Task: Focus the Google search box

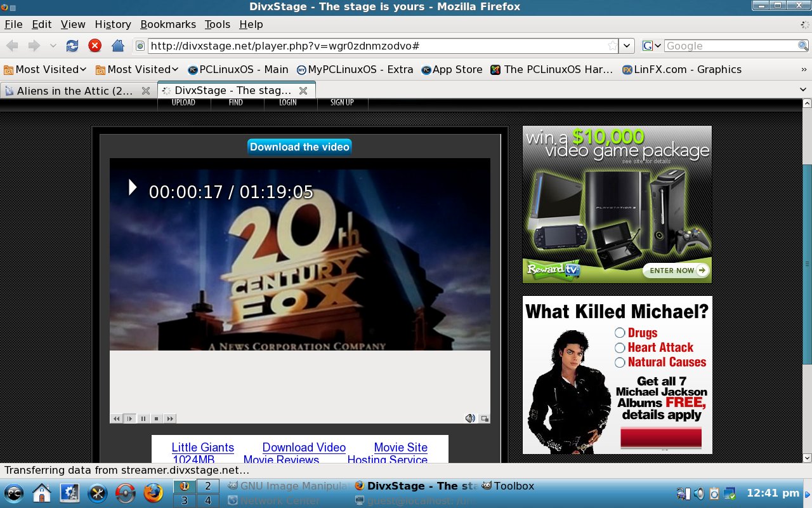Action: pyautogui.click(x=730, y=46)
